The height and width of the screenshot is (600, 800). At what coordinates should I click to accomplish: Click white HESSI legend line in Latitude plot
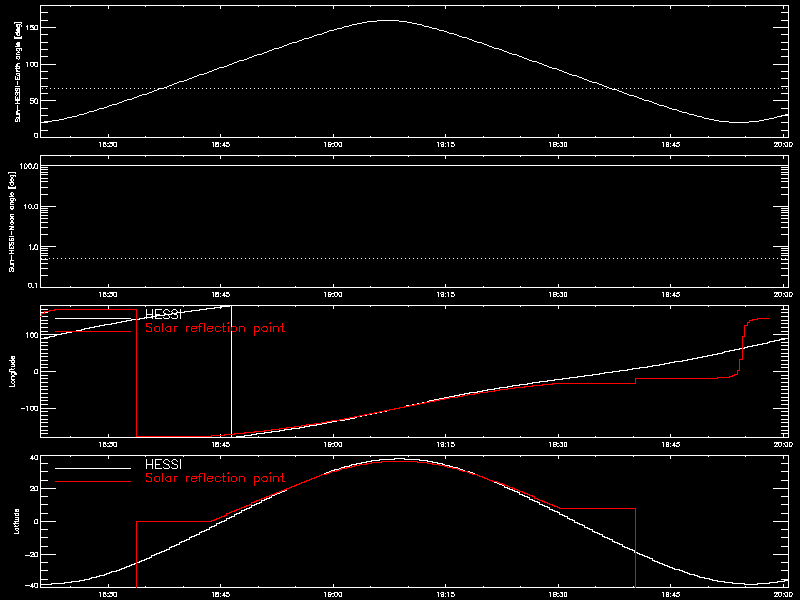pos(93,468)
